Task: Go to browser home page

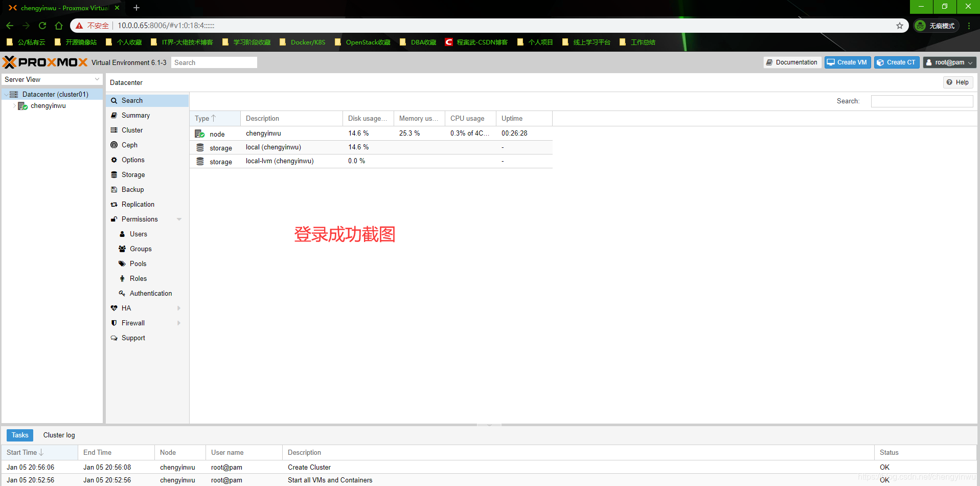Action: (59, 26)
